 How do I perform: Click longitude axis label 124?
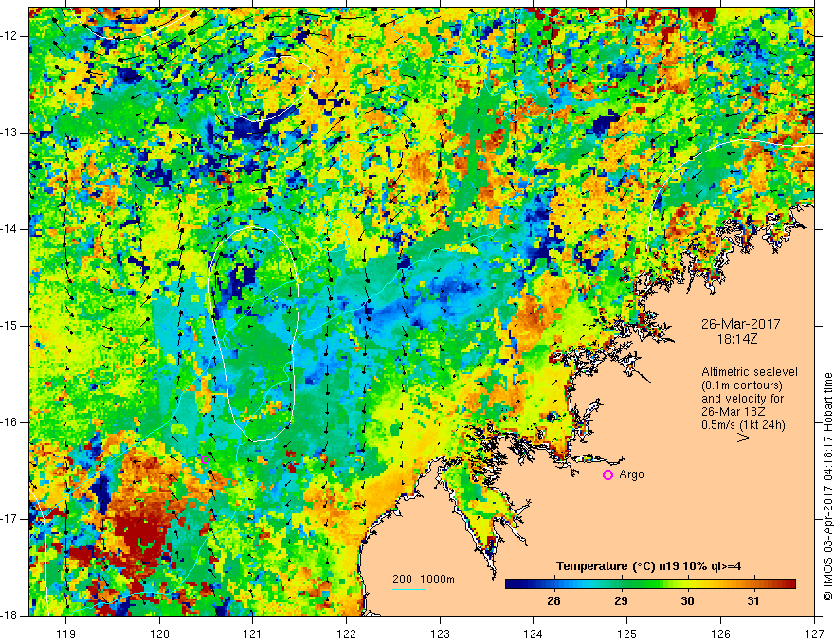[533, 634]
